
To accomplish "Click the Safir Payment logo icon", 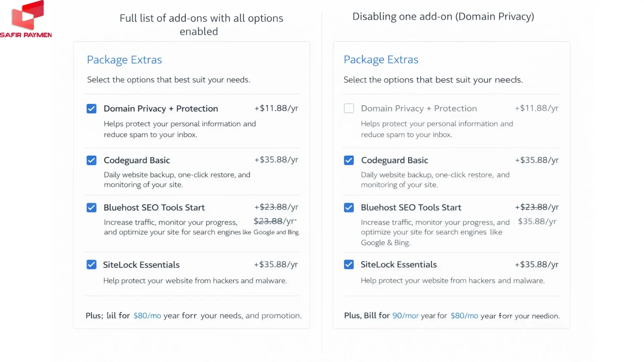I will pos(28,15).
